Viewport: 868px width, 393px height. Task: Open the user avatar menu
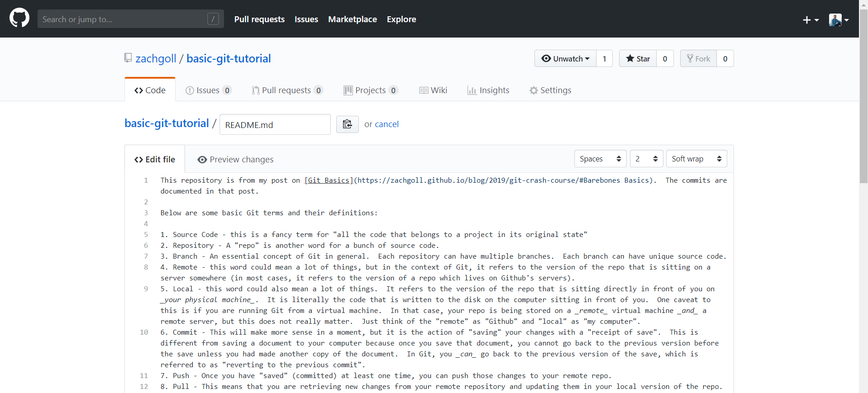point(839,19)
